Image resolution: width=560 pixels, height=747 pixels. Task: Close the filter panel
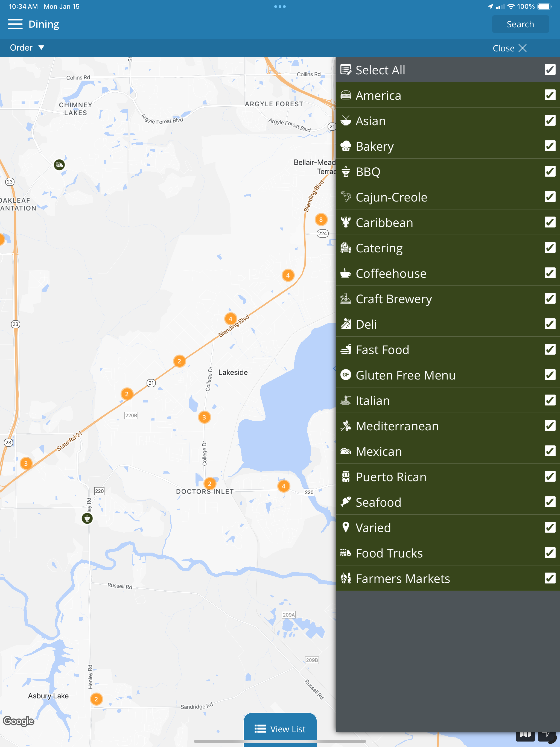click(509, 48)
